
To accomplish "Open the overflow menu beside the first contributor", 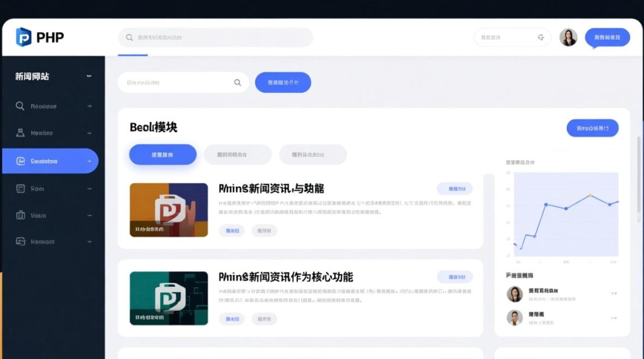I will 615,293.
